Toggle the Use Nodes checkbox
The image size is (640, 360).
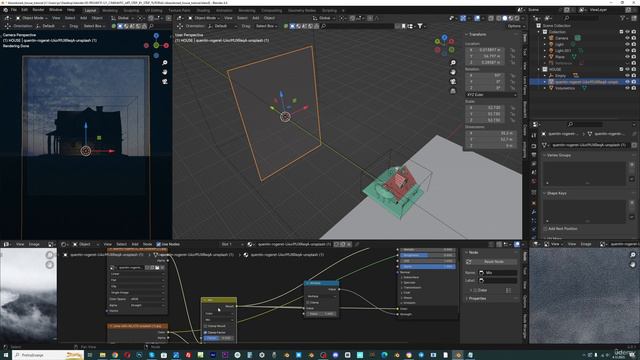pos(159,244)
